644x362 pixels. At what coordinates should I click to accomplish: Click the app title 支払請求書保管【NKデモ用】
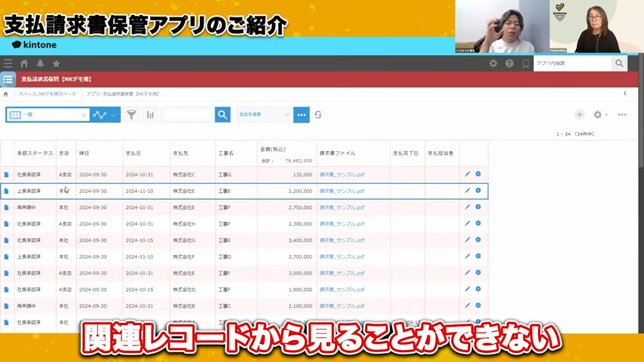57,79
